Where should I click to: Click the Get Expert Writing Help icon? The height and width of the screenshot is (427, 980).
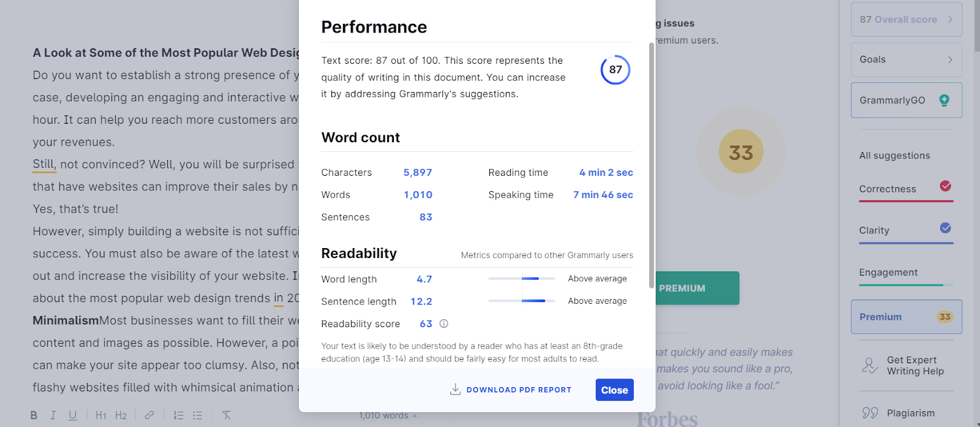click(x=870, y=366)
